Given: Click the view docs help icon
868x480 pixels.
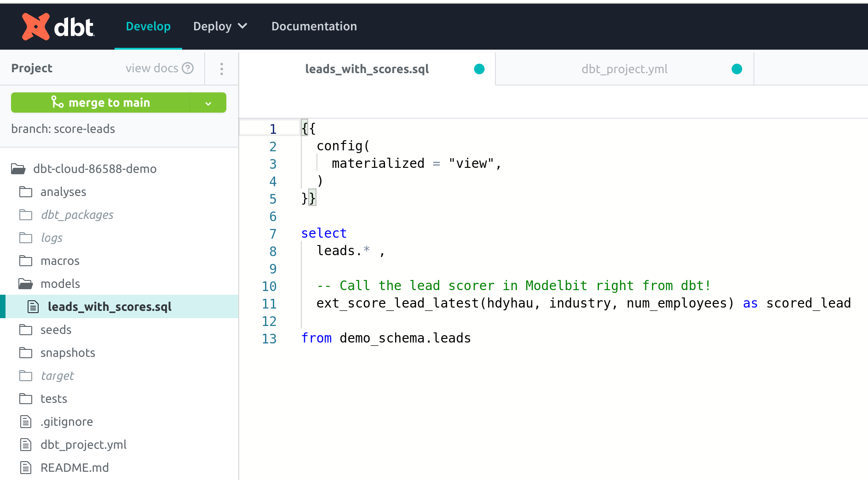Looking at the screenshot, I should point(188,68).
